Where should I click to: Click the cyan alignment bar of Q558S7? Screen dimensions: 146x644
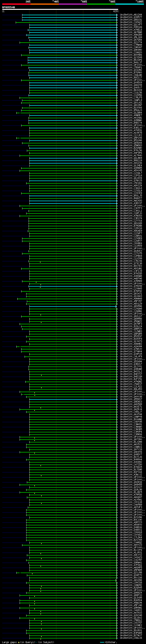pyautogui.click(x=73, y=400)
